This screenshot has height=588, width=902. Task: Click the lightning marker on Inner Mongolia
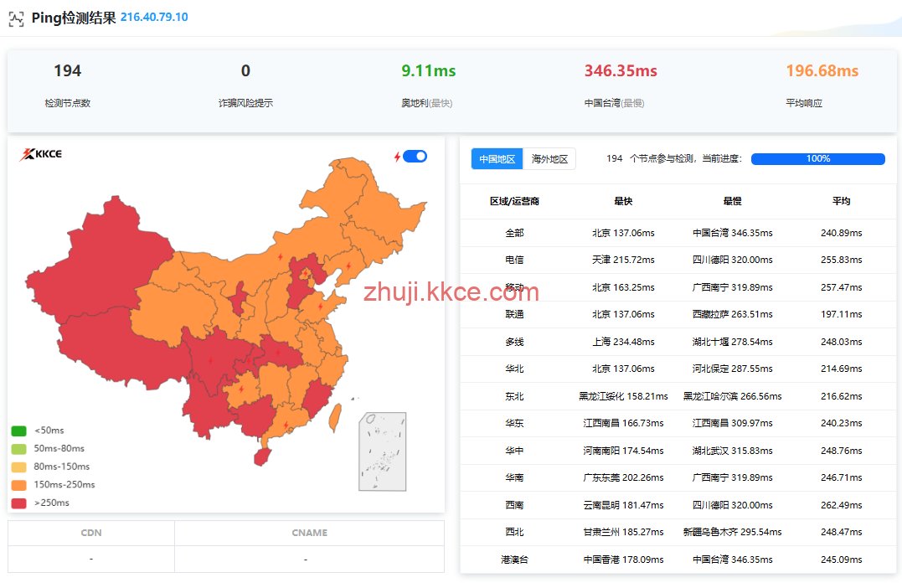tap(281, 257)
